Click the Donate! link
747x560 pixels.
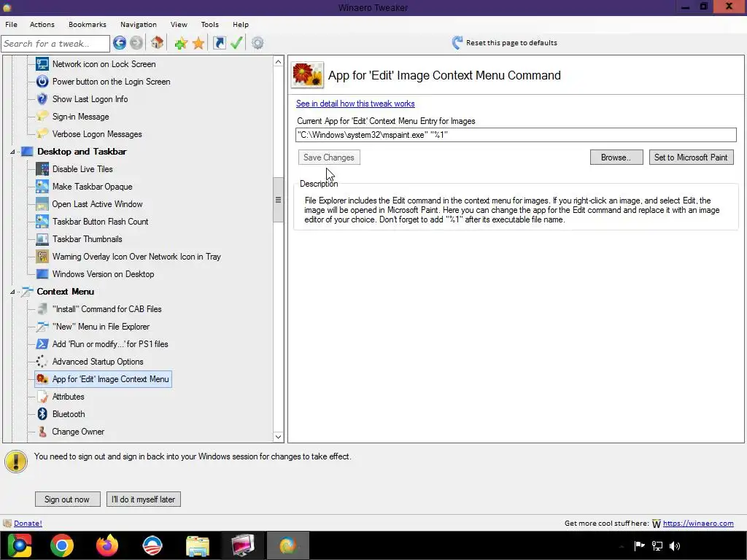(28, 523)
